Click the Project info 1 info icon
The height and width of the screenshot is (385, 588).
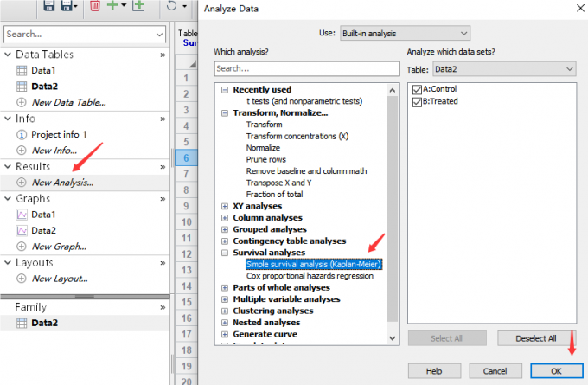(x=22, y=134)
